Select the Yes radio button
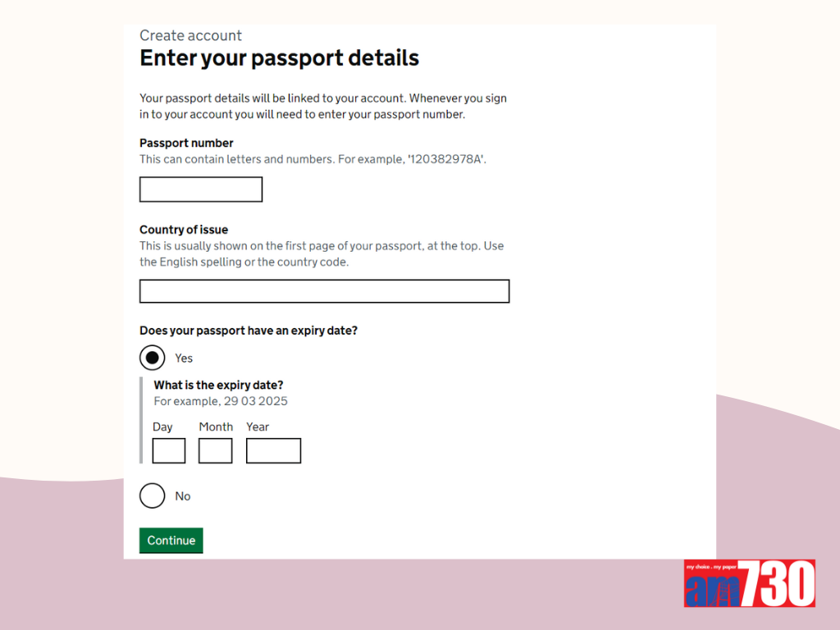The image size is (840, 630). pyautogui.click(x=153, y=358)
